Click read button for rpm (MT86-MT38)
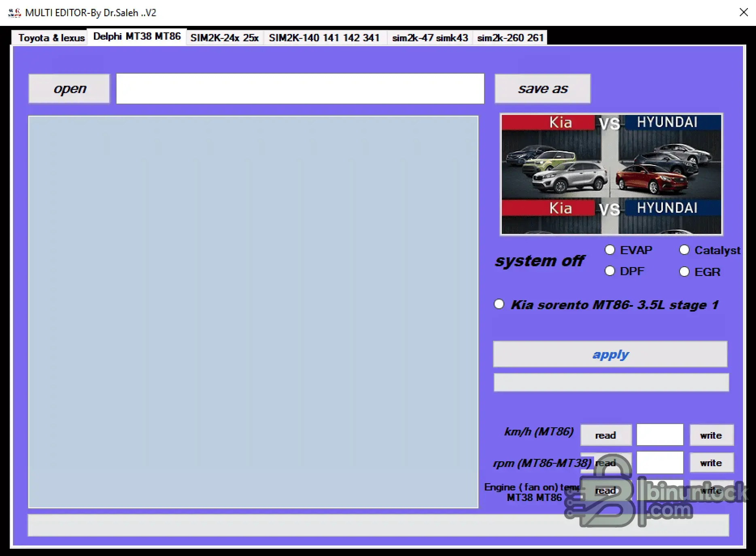Viewport: 756px width, 556px height. (x=606, y=463)
